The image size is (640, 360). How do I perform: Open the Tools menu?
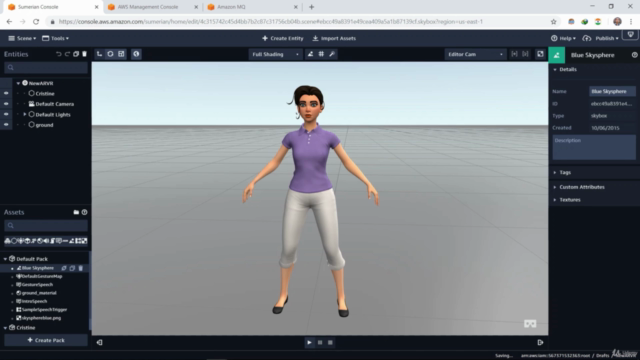[56, 38]
